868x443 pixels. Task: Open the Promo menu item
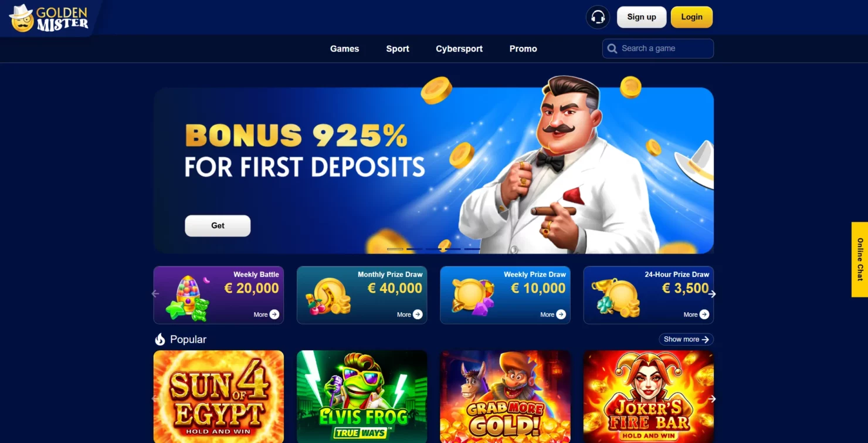coord(523,49)
